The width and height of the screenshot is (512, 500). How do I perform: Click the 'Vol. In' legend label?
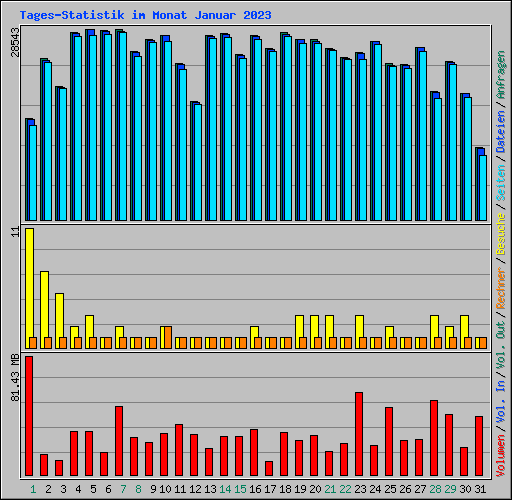(501, 402)
